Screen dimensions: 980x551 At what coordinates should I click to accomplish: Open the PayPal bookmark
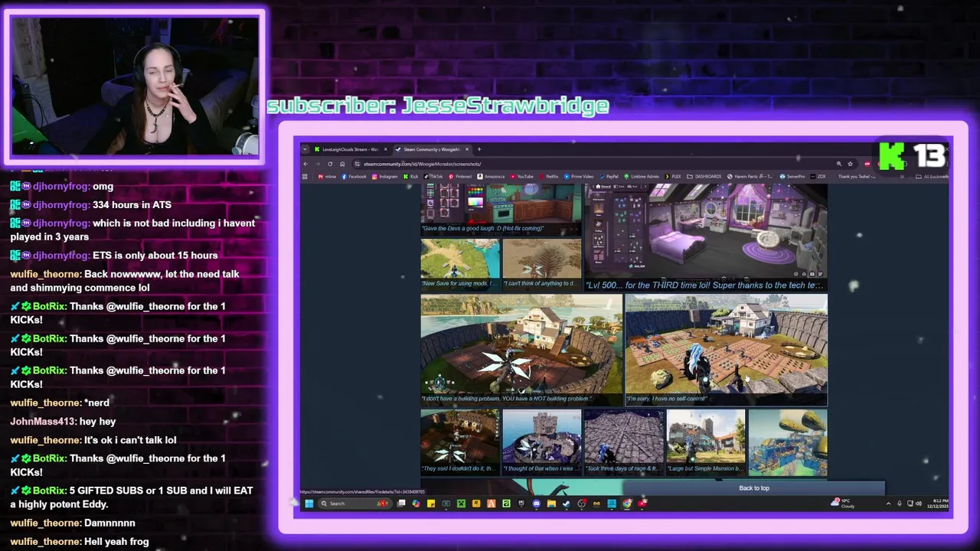coord(609,177)
